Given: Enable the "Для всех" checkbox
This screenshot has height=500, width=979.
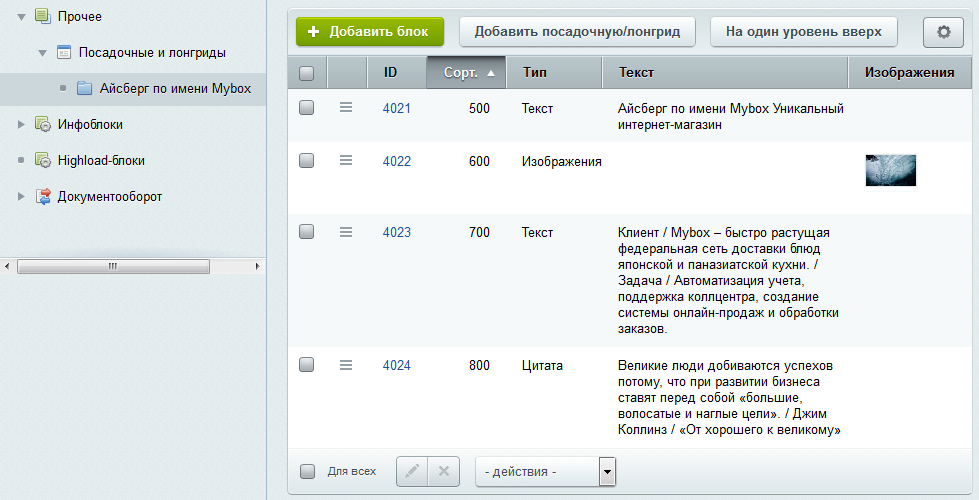Looking at the screenshot, I should pyautogui.click(x=307, y=471).
